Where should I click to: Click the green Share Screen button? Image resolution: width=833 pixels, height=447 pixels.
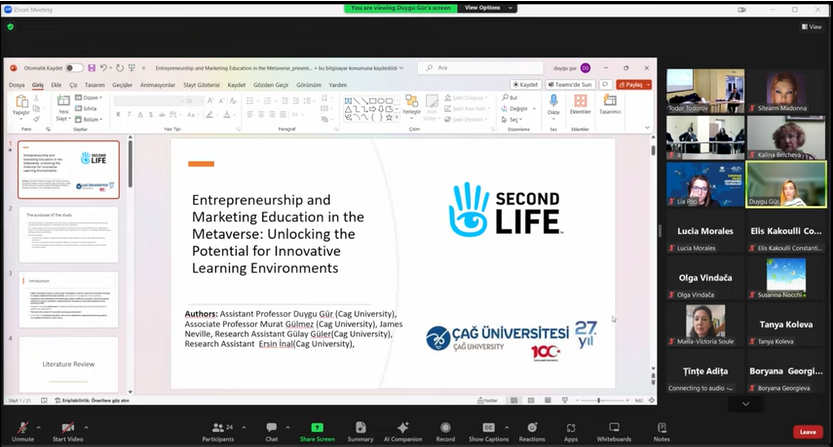pyautogui.click(x=317, y=431)
